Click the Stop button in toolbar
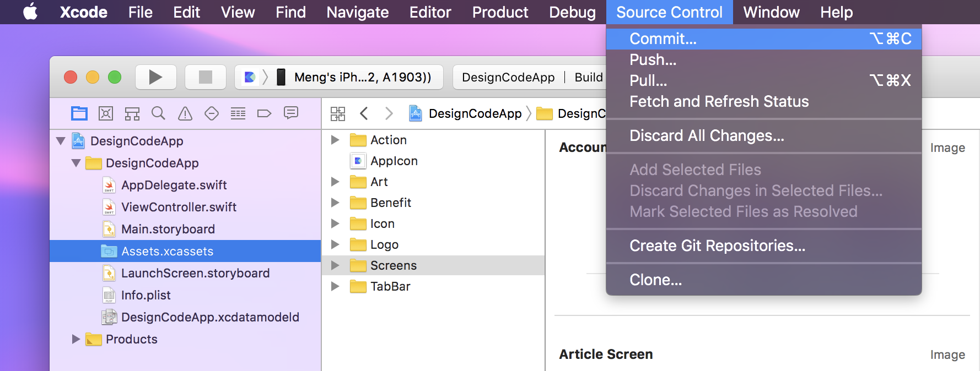 pyautogui.click(x=206, y=77)
